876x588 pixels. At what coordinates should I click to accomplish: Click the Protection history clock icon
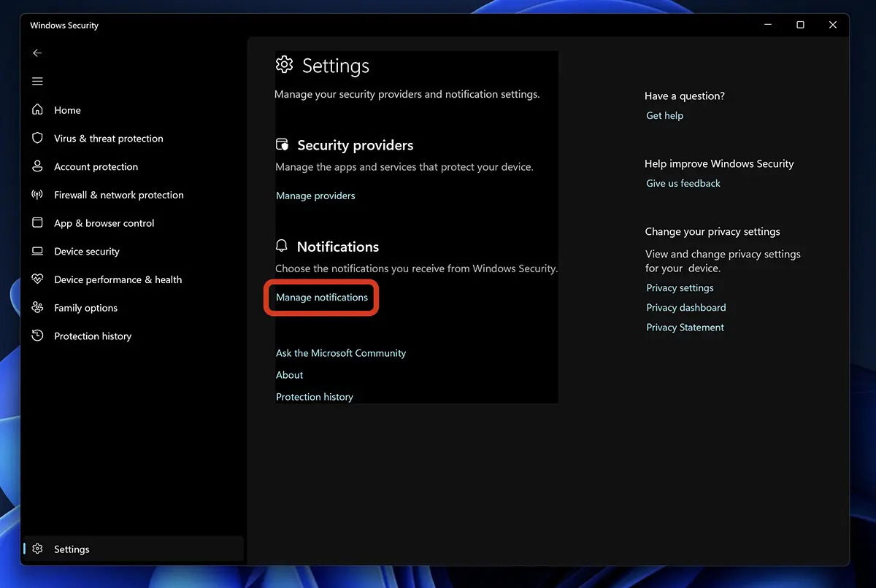pyautogui.click(x=37, y=336)
